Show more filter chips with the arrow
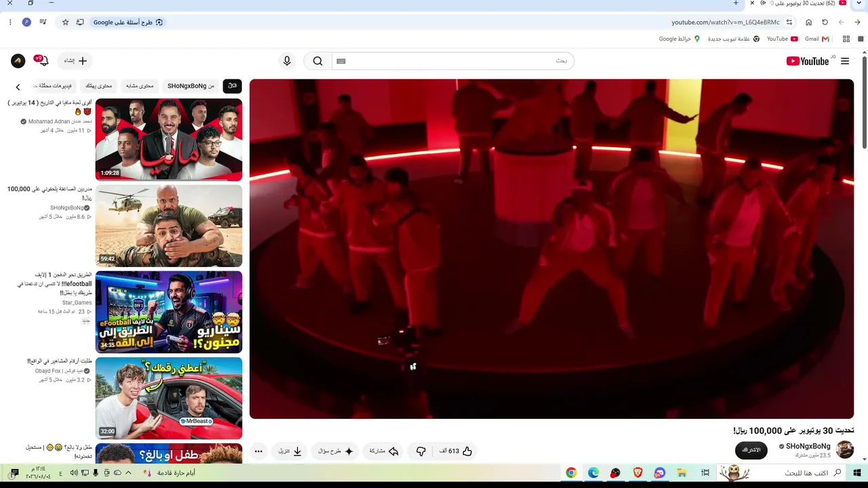The width and height of the screenshot is (868, 488). click(18, 87)
